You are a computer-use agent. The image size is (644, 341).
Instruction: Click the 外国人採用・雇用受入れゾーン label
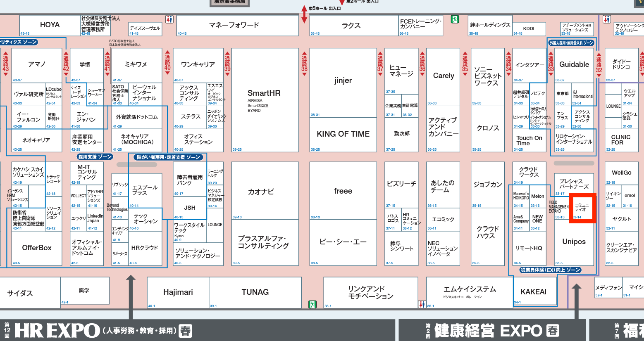tap(572, 43)
